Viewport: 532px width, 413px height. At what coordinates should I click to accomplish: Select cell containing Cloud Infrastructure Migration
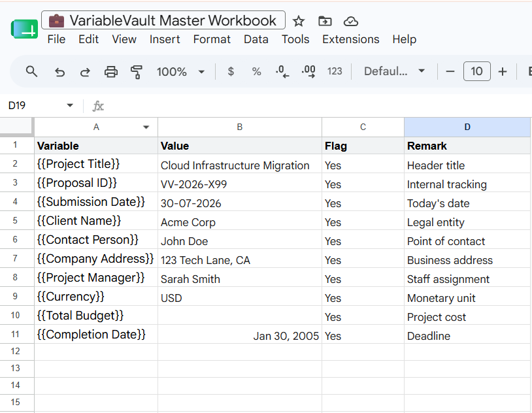tap(240, 164)
